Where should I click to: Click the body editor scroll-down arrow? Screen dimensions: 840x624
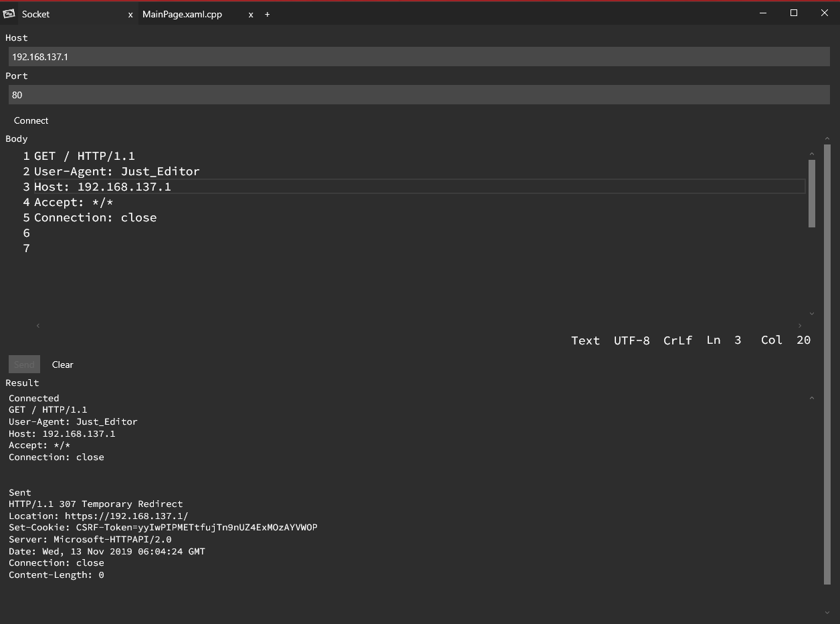812,313
